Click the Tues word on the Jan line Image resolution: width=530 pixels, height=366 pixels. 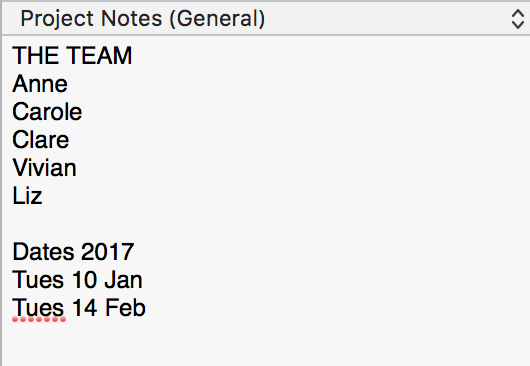38,280
